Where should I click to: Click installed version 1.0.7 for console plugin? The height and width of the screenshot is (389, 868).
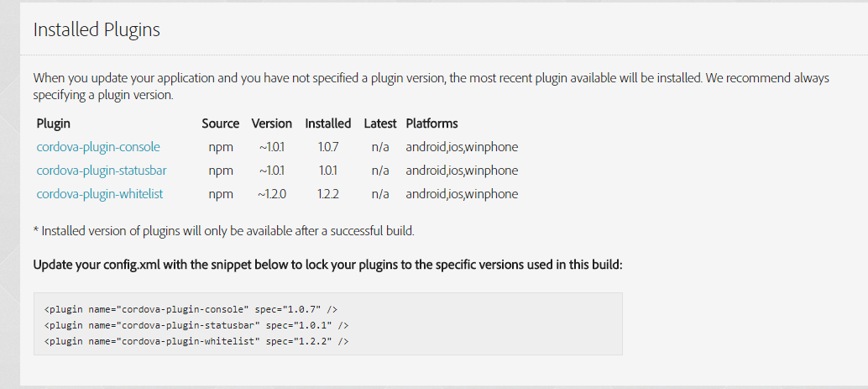(x=327, y=147)
